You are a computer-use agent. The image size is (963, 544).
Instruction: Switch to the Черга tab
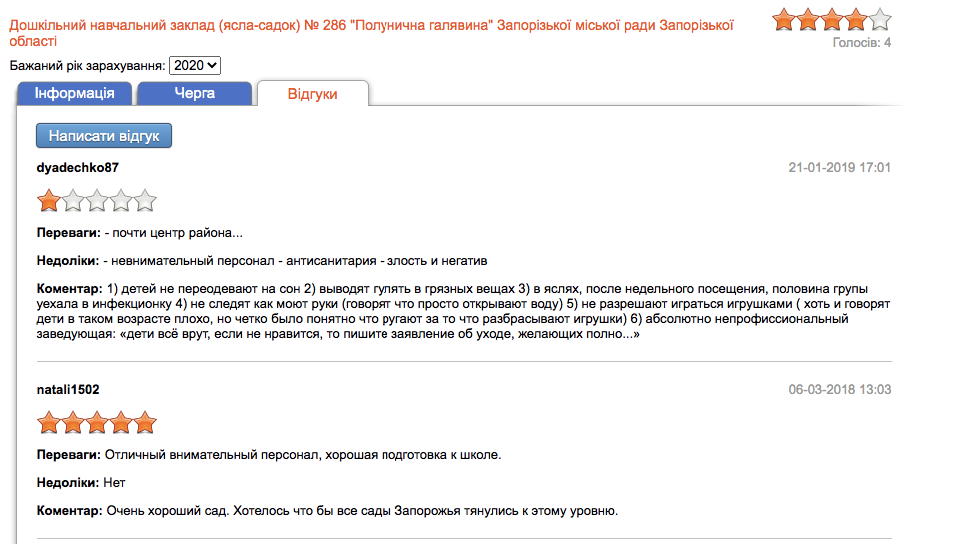[194, 93]
